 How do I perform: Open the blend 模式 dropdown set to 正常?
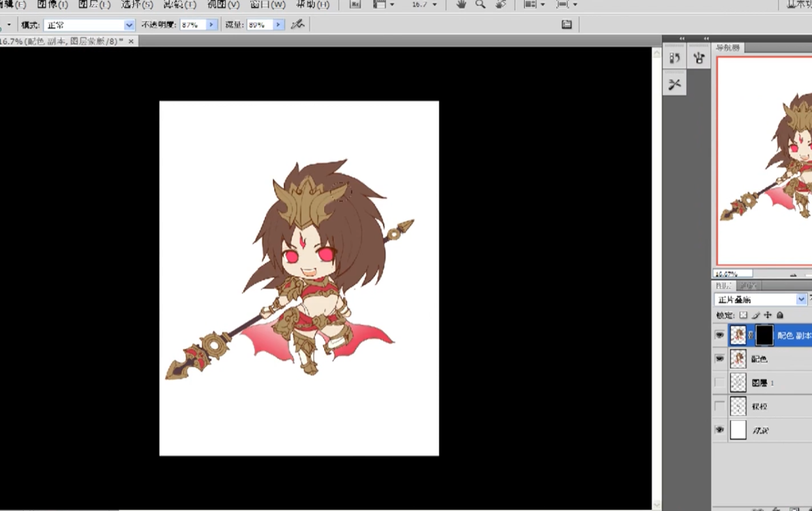(x=89, y=25)
